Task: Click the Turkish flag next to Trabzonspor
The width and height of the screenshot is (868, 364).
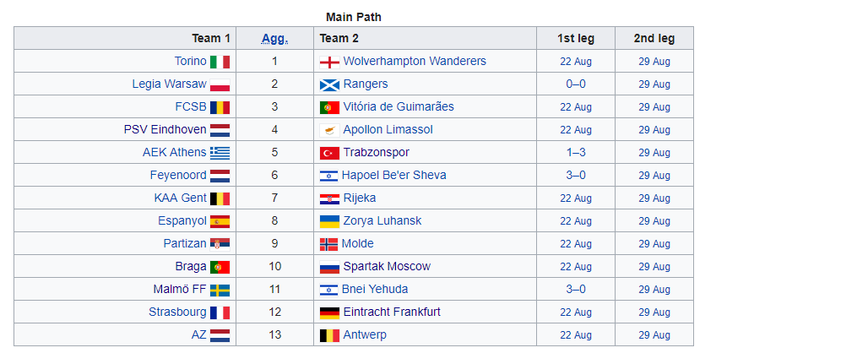Action: pos(329,153)
